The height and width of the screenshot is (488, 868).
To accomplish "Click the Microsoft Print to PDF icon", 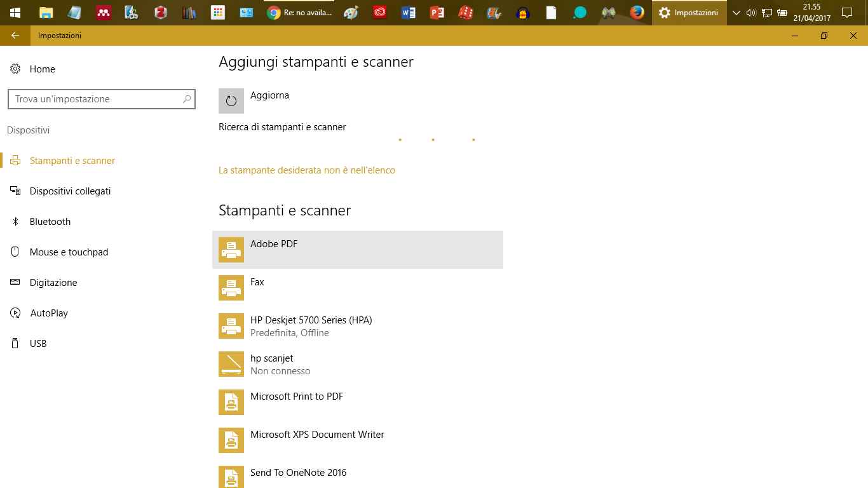I will pos(231,402).
